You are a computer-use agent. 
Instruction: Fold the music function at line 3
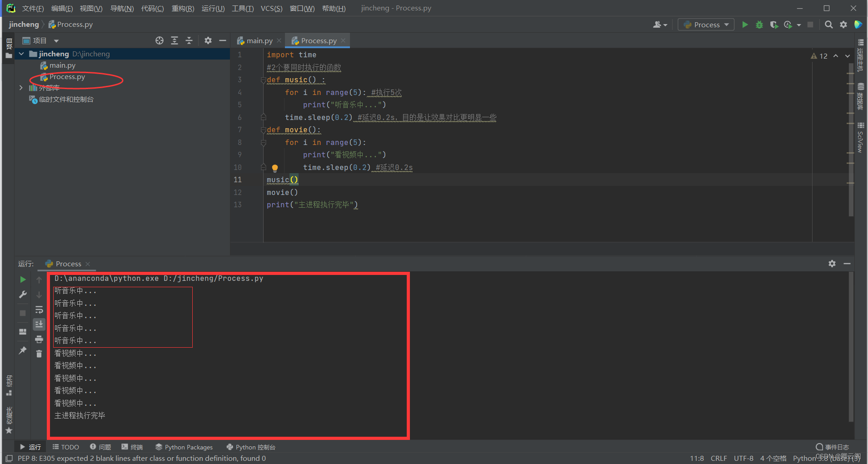263,80
